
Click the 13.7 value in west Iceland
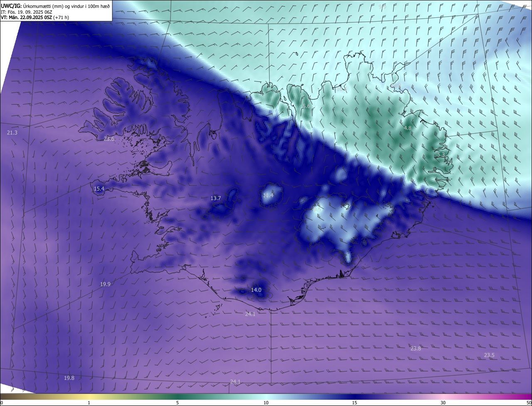pos(216,198)
